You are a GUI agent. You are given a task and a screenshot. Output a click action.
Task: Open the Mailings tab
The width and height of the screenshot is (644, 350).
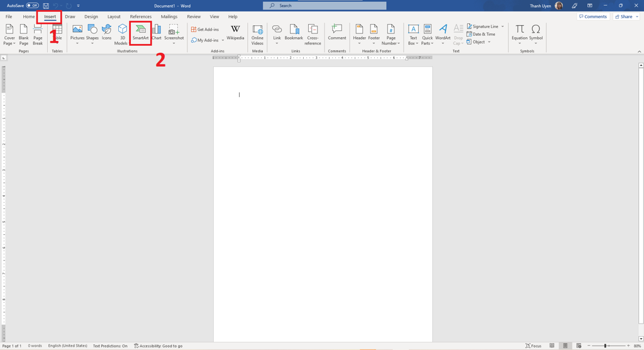click(x=169, y=17)
